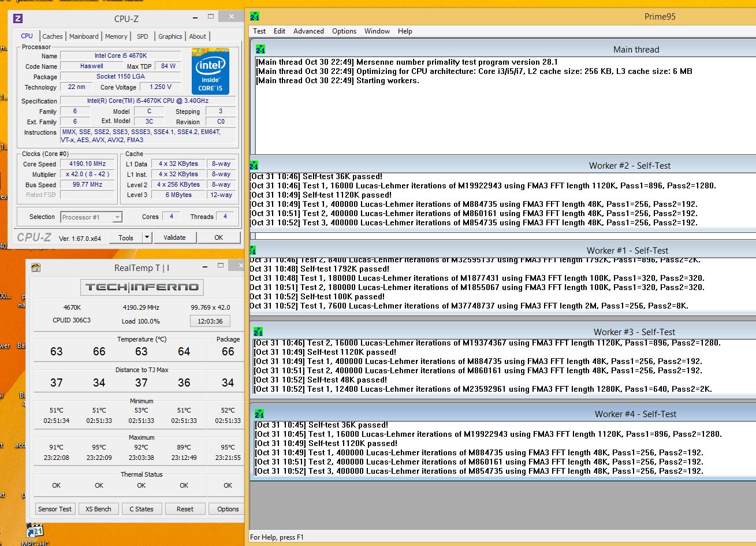Click the 64 core temperature reading

pyautogui.click(x=184, y=351)
